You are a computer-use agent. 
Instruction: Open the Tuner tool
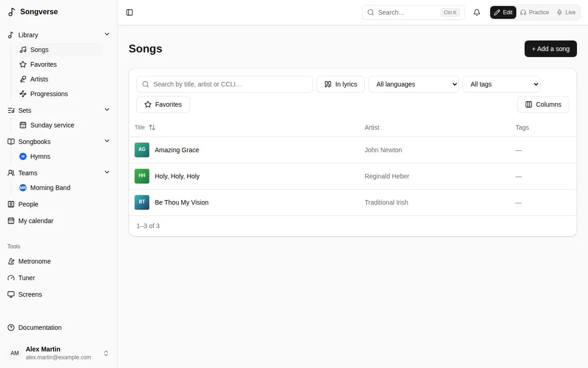[59, 278]
